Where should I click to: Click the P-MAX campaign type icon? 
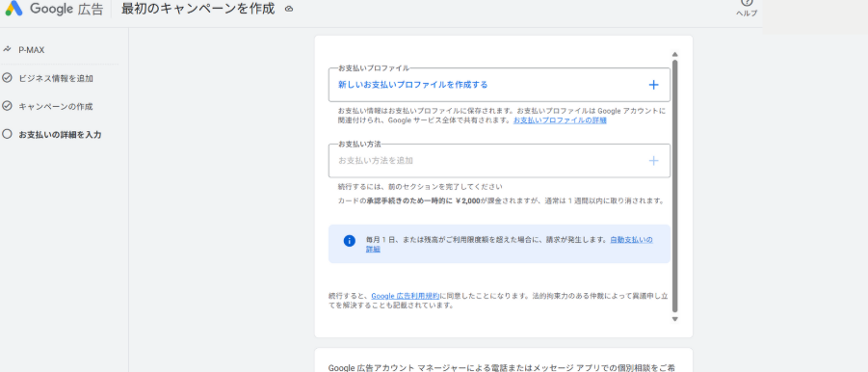click(7, 49)
